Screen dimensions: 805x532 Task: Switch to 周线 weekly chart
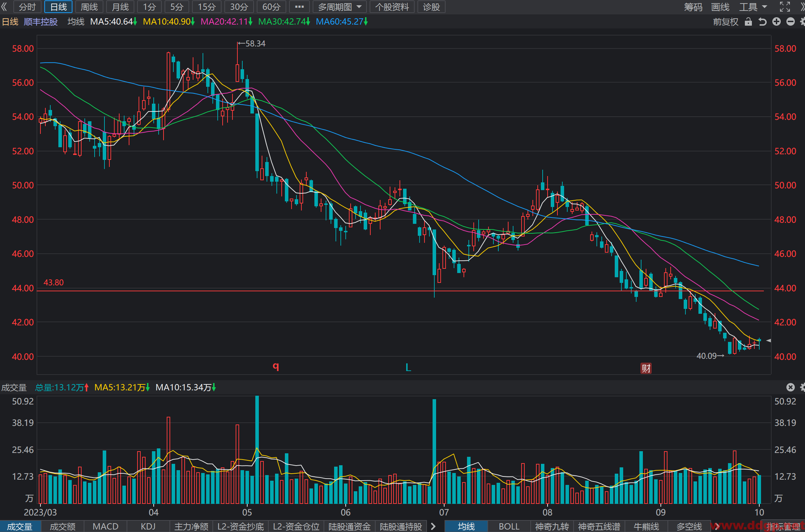pos(89,7)
